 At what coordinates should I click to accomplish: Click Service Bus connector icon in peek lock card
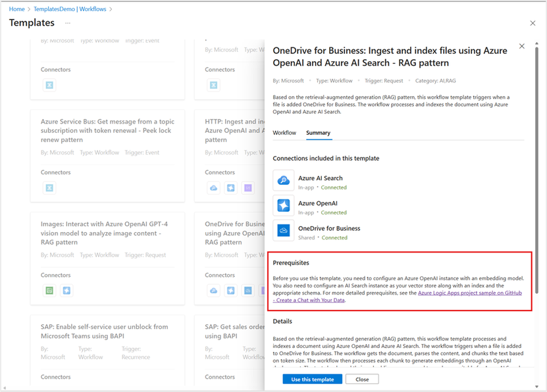coord(49,188)
